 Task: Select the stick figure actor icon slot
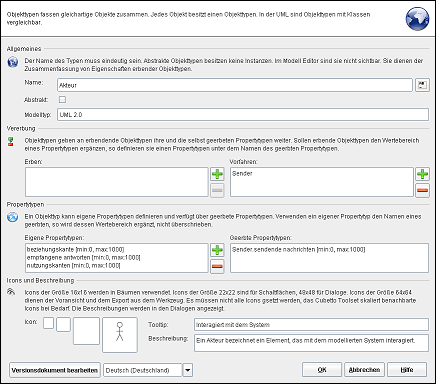(x=120, y=335)
